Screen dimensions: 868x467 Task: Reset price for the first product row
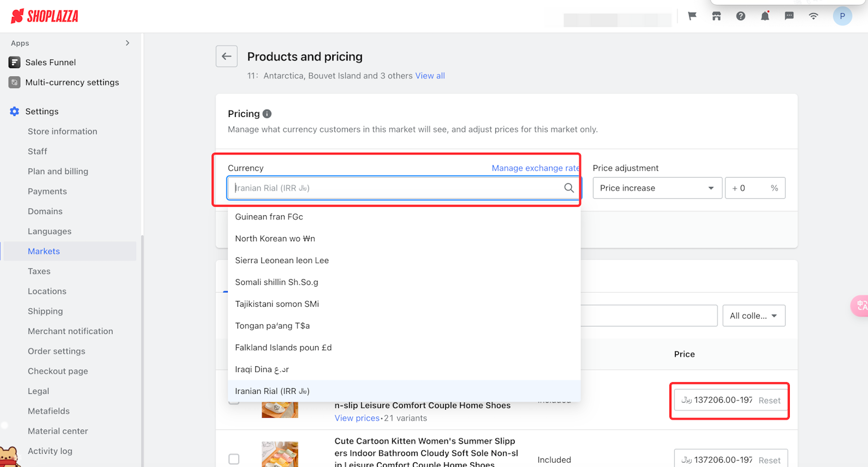click(769, 400)
